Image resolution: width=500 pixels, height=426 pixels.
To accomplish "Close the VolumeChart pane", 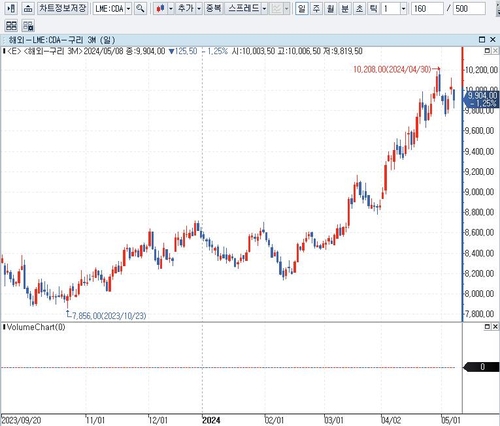I will [x=495, y=326].
